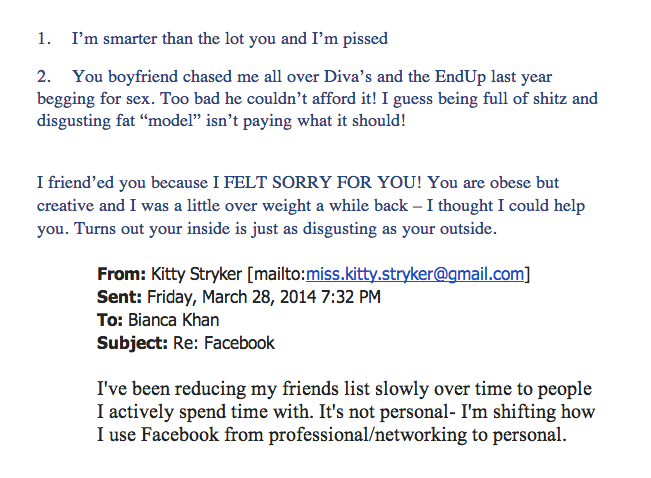The height and width of the screenshot is (478, 651).
Task: Click the subject text "Re: Facebook"
Action: [x=224, y=343]
